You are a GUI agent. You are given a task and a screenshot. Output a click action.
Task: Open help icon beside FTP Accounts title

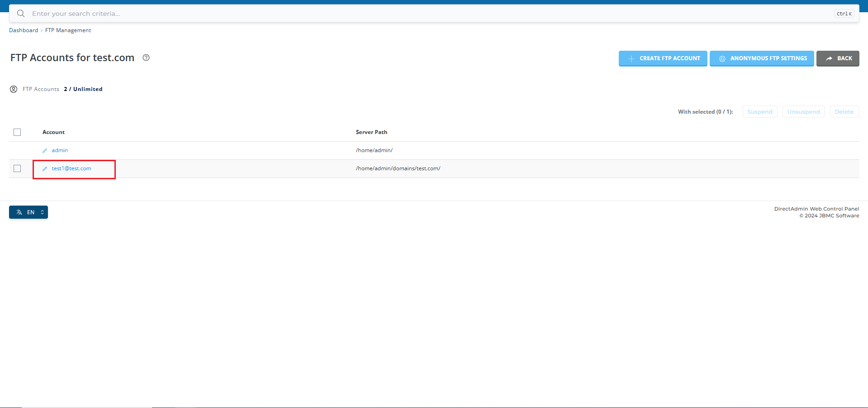(x=146, y=58)
